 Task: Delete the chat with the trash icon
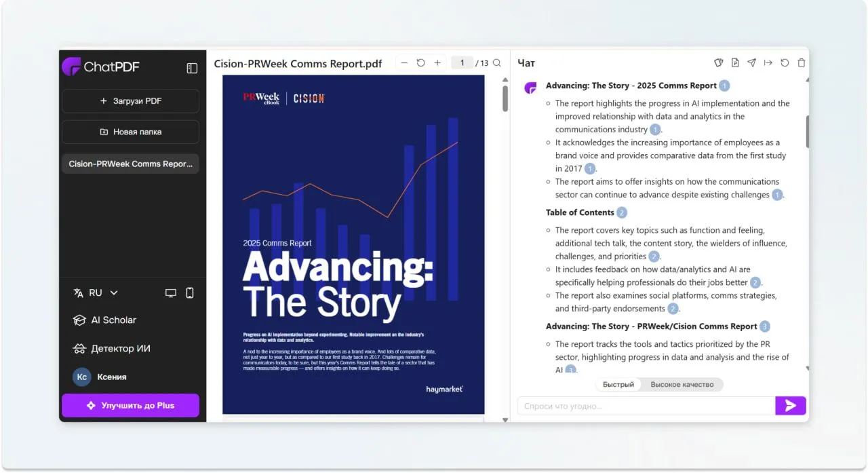[x=802, y=62]
